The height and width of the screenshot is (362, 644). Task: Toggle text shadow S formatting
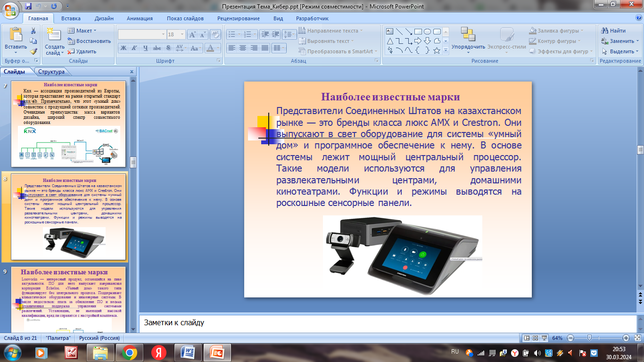[x=168, y=48]
